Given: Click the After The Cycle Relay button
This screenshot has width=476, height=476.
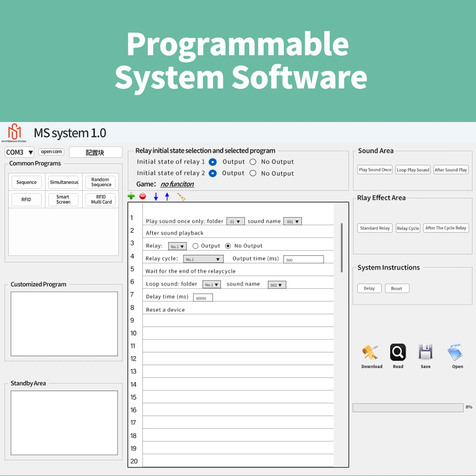Looking at the screenshot, I should [446, 228].
